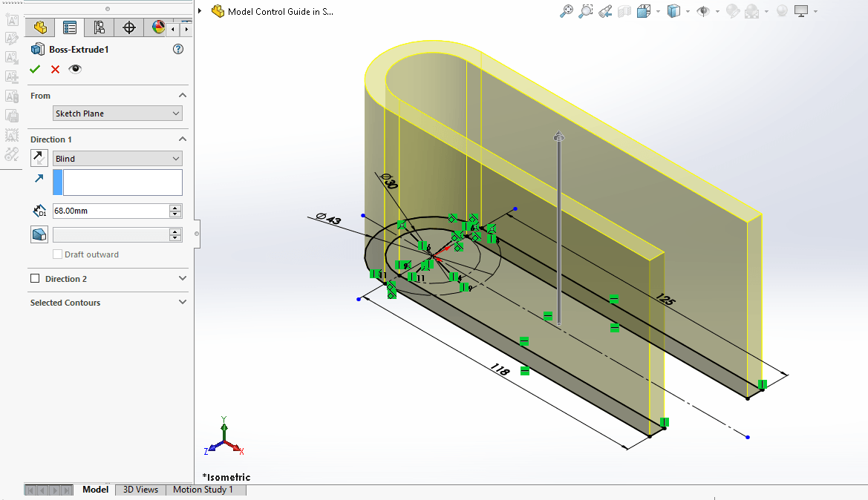Select the Zoom to Fit tool
The image size is (868, 500).
(x=567, y=10)
